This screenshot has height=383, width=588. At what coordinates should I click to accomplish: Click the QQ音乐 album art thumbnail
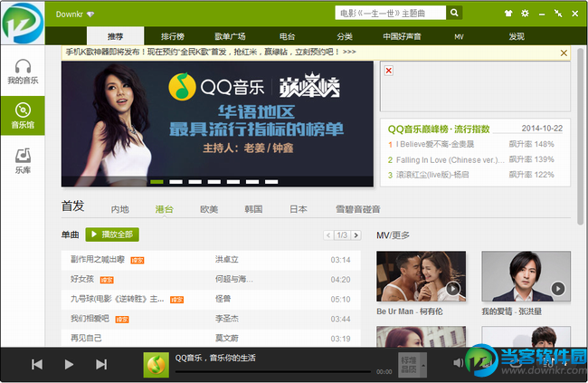(x=156, y=365)
